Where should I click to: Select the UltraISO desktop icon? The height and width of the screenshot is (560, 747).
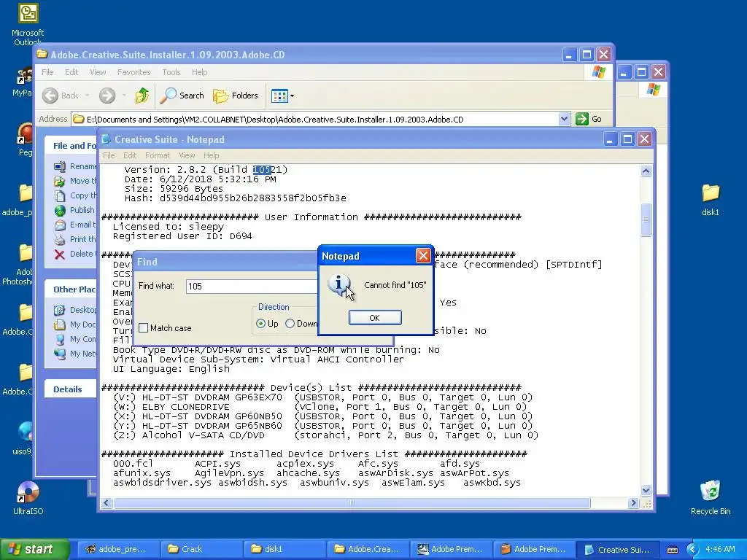pyautogui.click(x=28, y=498)
